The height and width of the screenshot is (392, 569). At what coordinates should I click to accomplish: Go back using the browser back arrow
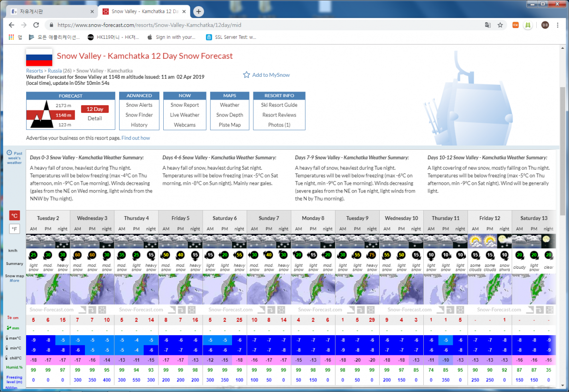[x=11, y=25]
